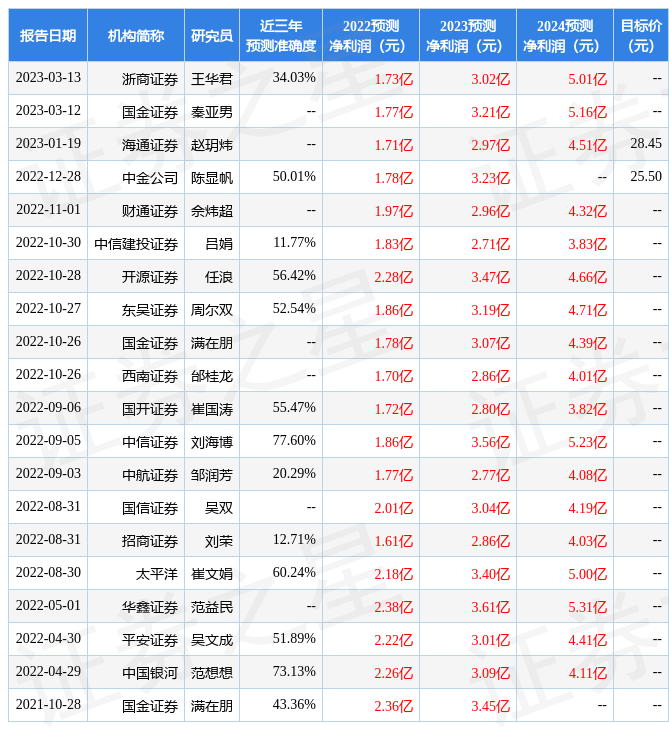Click analyst name 邰桂龙
The image size is (669, 730).
[x=212, y=376]
